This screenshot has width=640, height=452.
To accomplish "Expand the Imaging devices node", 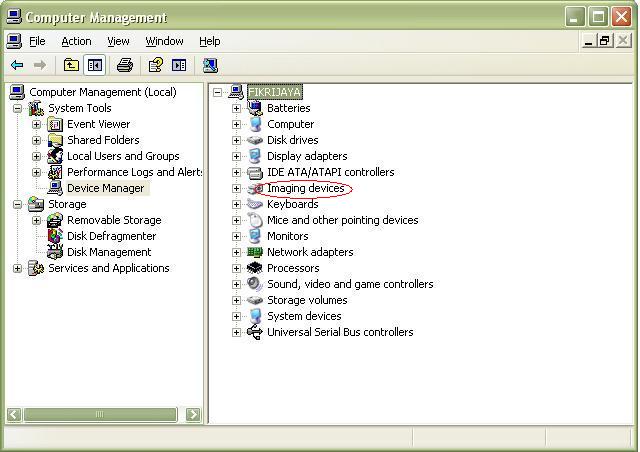I will pyautogui.click(x=236, y=188).
